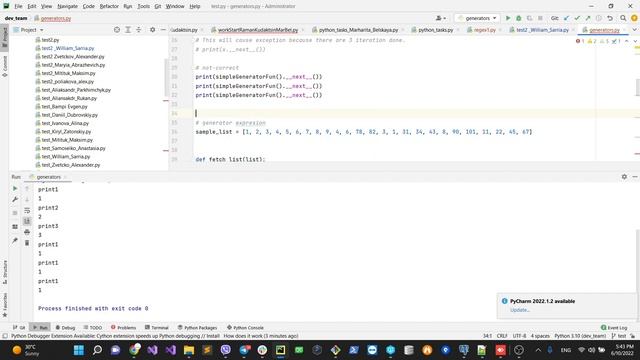Clear Run output with trash icon

point(27,243)
